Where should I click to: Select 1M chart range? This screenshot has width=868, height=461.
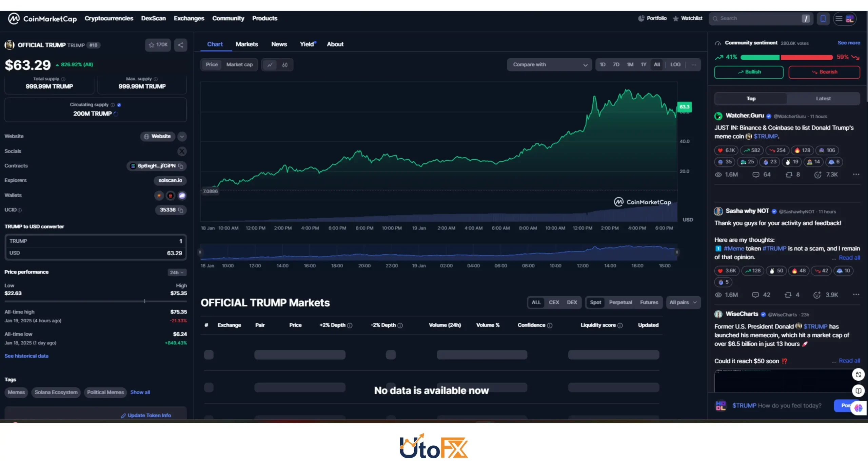pos(630,65)
